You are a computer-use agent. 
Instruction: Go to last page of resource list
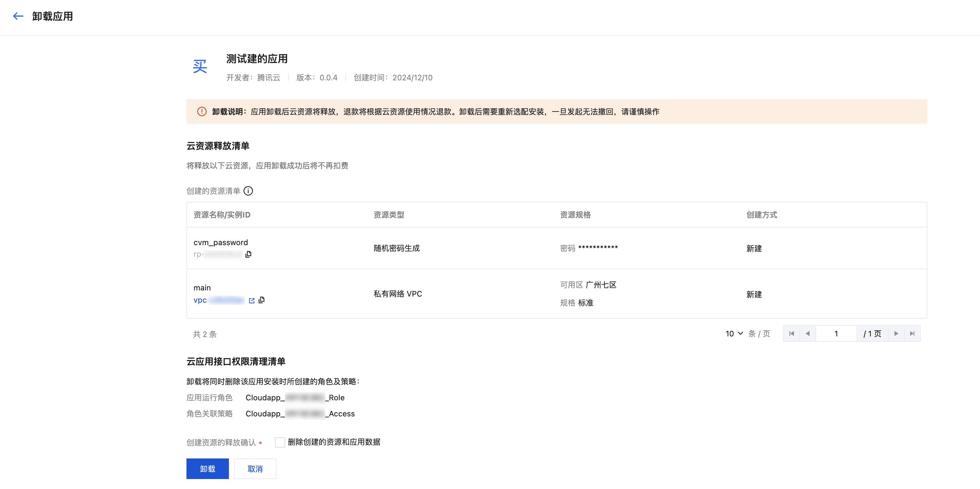(x=912, y=333)
